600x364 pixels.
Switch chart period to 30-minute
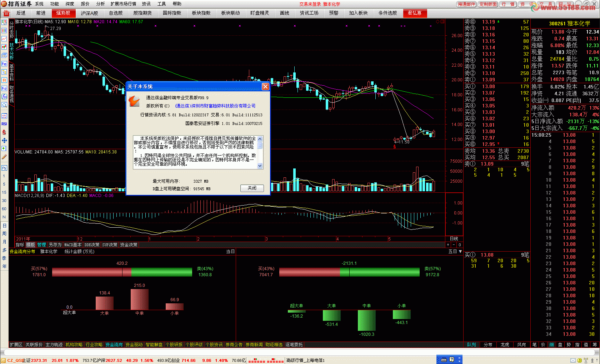4,201
